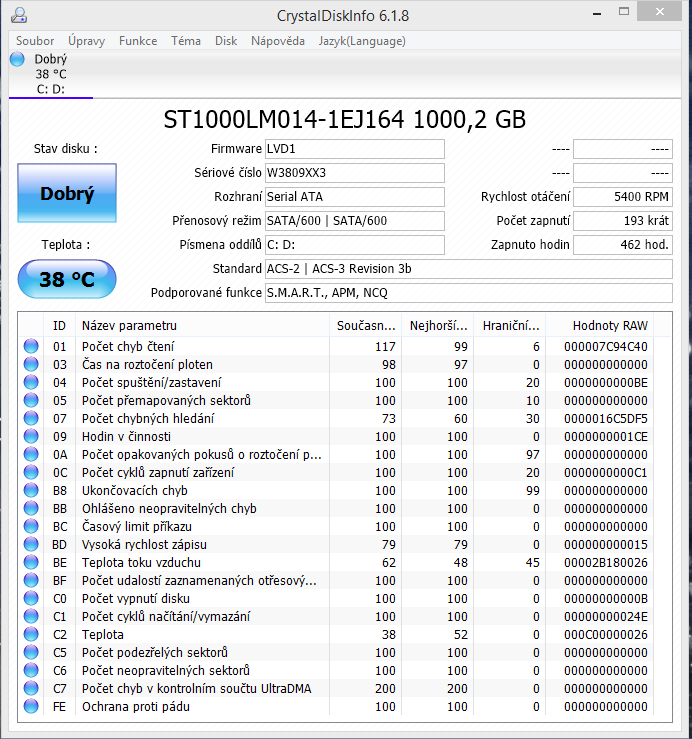Click status orb for row BF
The height and width of the screenshot is (739, 692).
pos(31,581)
